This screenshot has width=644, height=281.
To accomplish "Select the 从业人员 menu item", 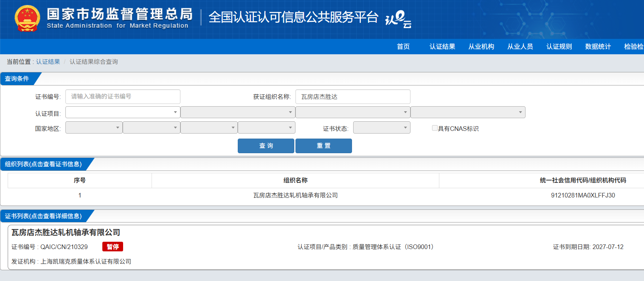I will click(520, 47).
